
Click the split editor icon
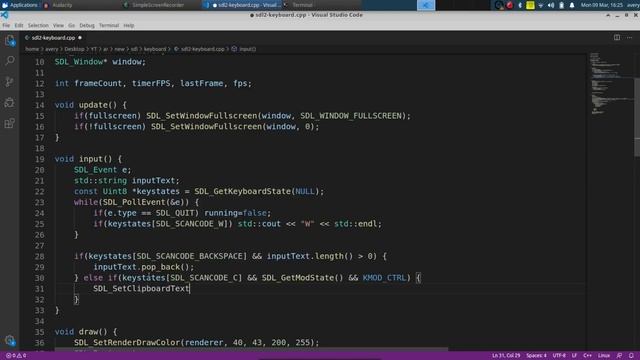[x=617, y=38]
